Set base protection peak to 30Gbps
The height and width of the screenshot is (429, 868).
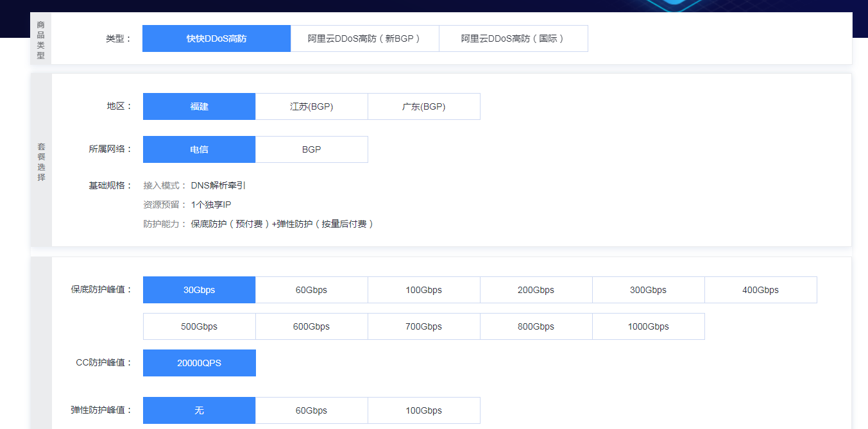coord(200,290)
